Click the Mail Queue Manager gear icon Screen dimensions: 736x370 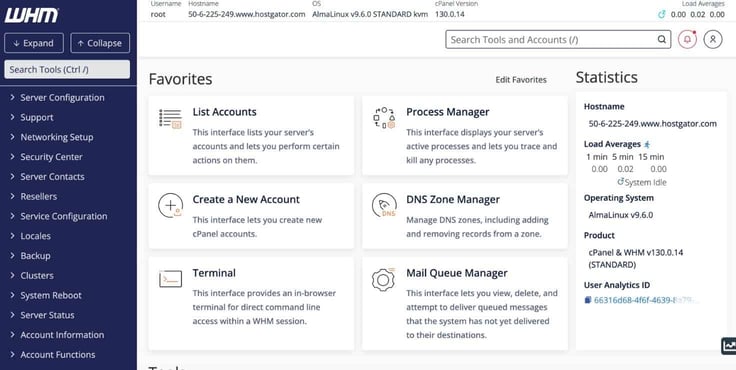[383, 279]
